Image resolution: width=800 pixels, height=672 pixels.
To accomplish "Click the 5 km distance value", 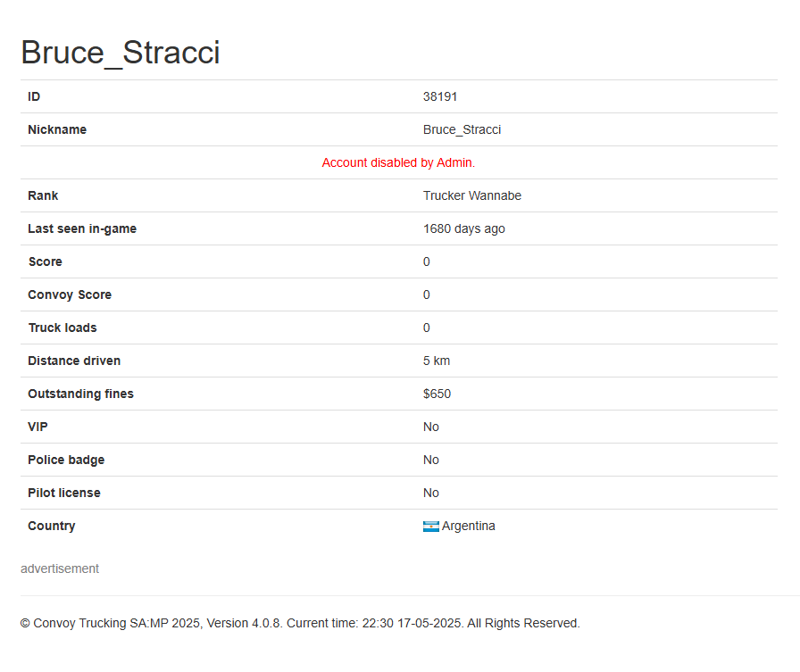I will coord(437,361).
